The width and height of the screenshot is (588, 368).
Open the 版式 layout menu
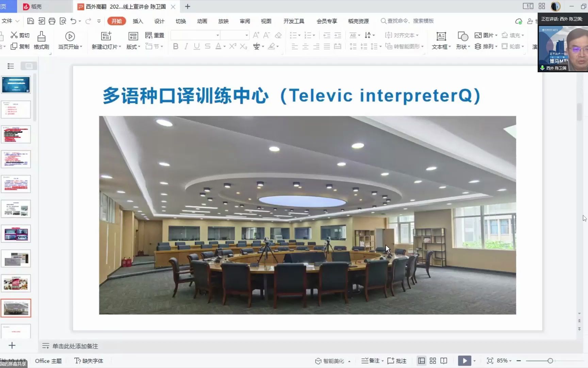tap(133, 41)
